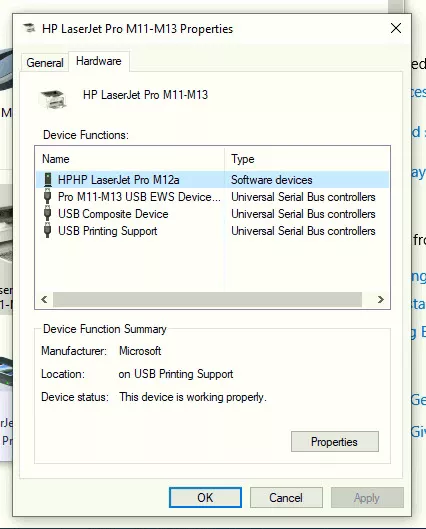
Task: Click the left arrow of horizontal scrollbar
Action: 44,300
